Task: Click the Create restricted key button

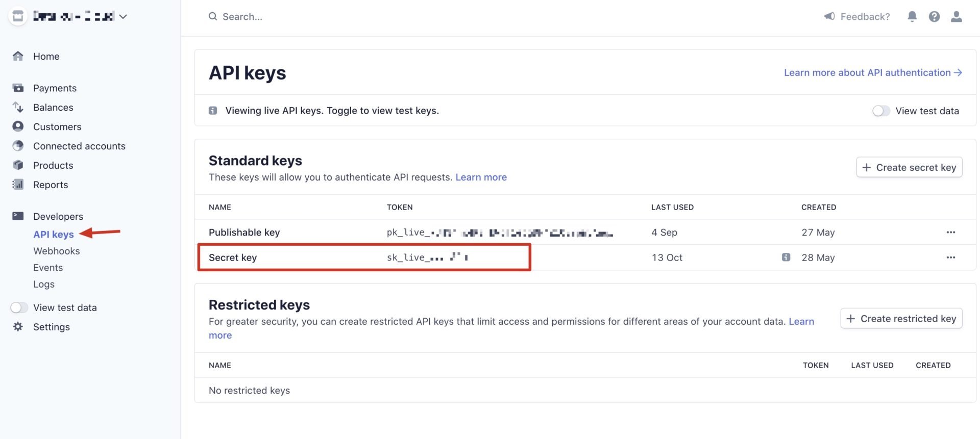Action: [901, 318]
